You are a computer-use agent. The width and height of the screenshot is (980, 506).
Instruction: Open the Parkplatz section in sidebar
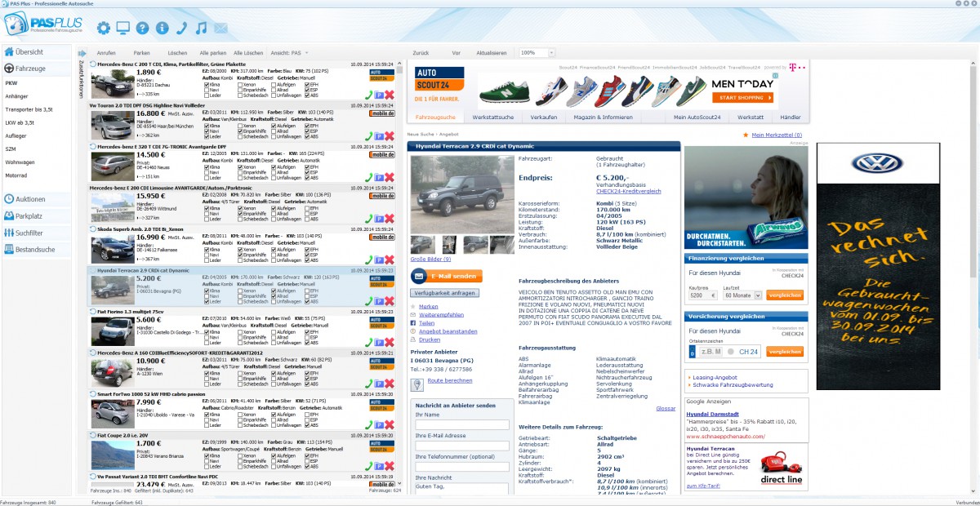pyautogui.click(x=38, y=216)
